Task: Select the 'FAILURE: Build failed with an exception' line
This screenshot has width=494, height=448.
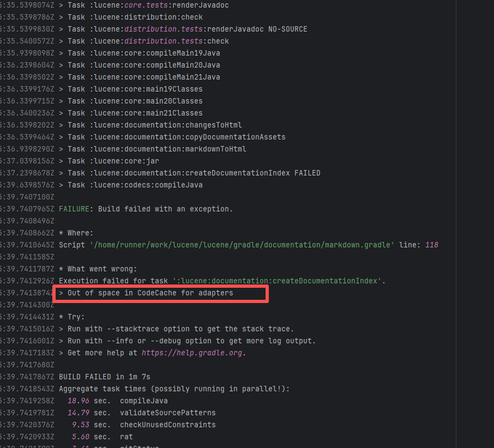Action: point(146,209)
